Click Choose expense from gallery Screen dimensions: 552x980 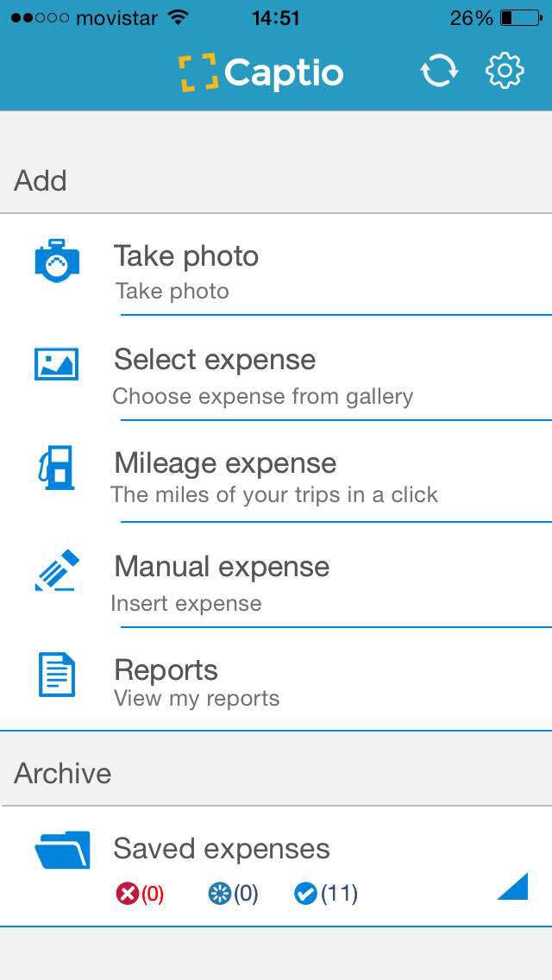[262, 396]
